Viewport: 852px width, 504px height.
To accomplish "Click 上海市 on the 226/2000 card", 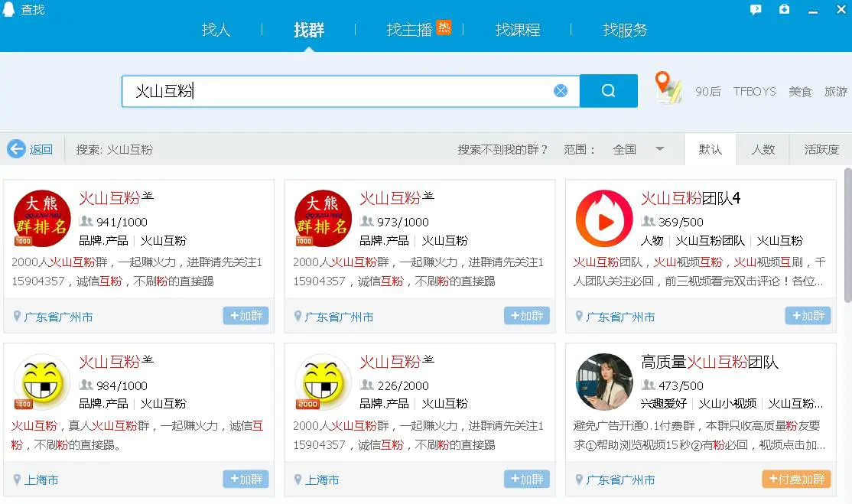I will click(x=322, y=480).
